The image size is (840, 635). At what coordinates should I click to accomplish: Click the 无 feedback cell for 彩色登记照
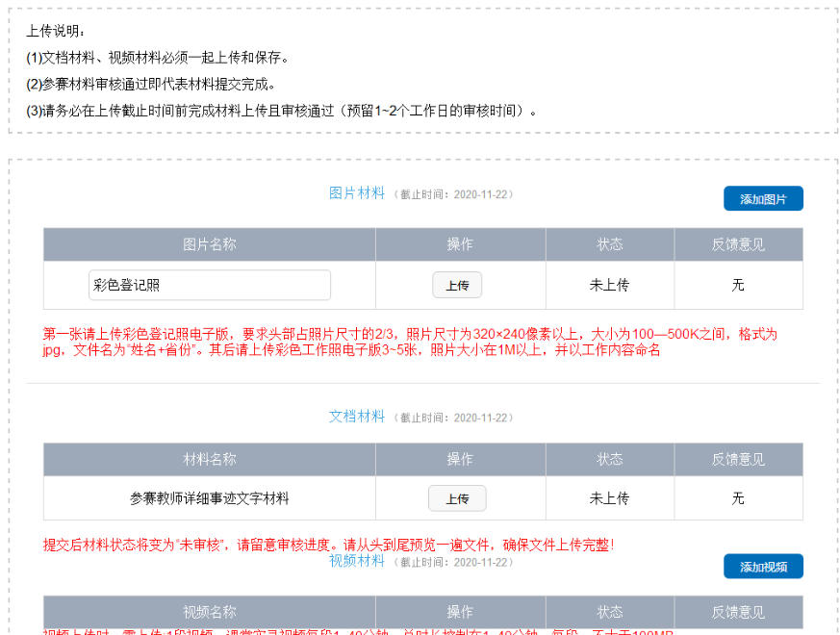pos(738,285)
